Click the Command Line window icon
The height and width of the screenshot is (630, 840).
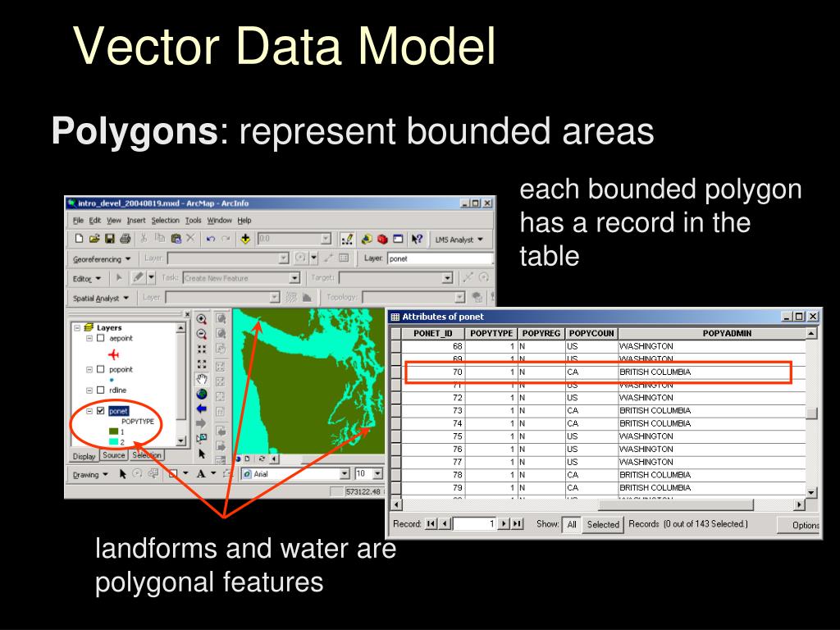398,239
